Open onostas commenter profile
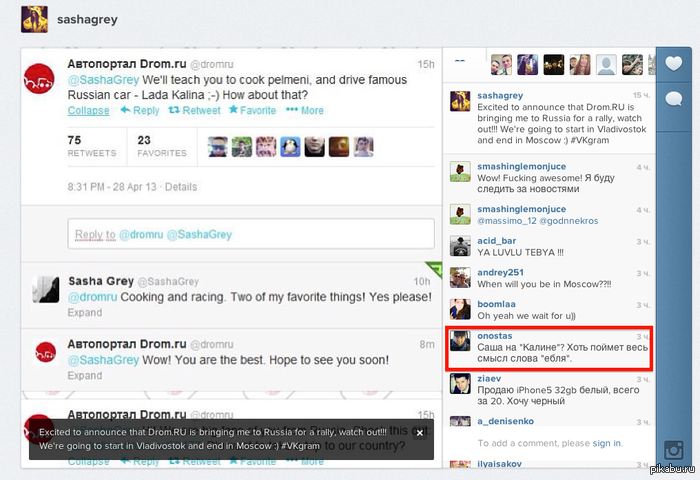Screen dimensions: 700x480 point(495,336)
